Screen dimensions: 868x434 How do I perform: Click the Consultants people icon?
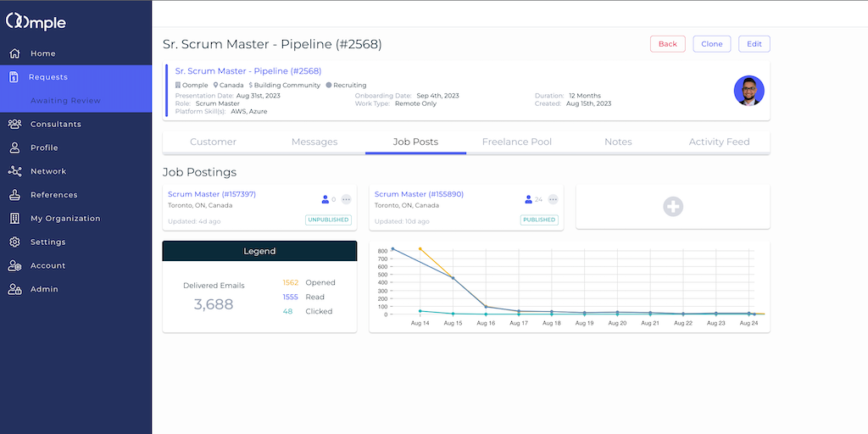pos(14,124)
